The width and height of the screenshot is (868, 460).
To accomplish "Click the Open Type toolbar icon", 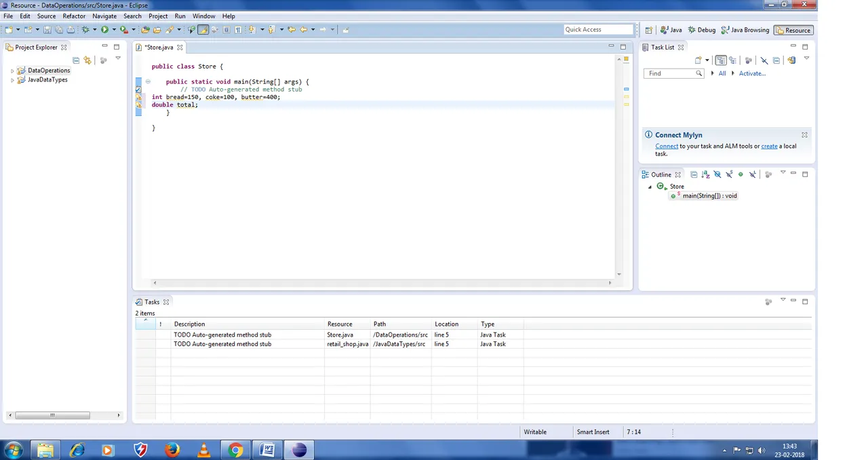I will pos(145,30).
